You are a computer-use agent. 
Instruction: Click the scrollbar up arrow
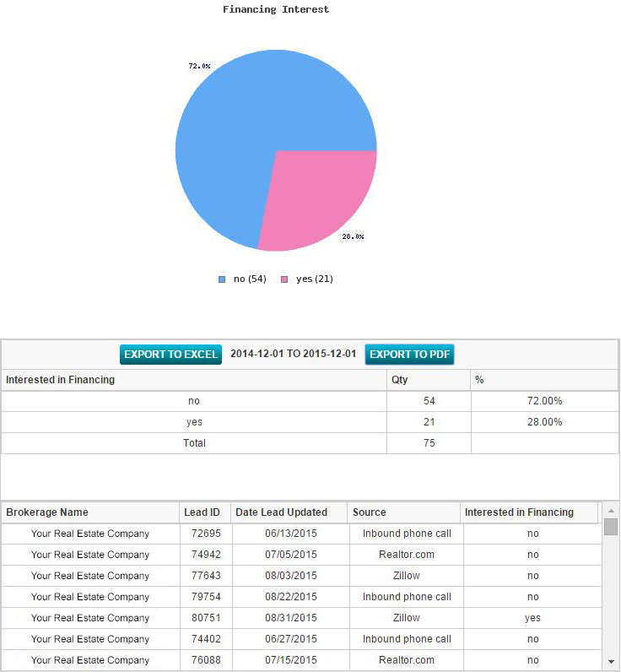[610, 512]
